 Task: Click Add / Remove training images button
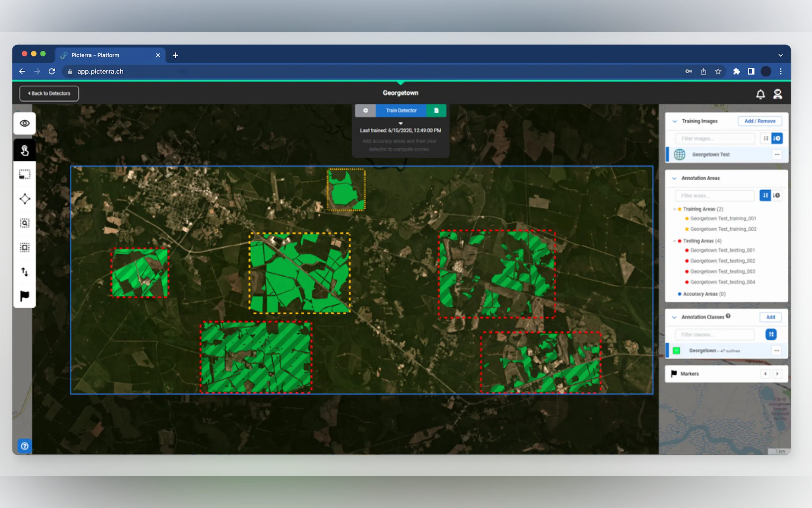tap(760, 121)
